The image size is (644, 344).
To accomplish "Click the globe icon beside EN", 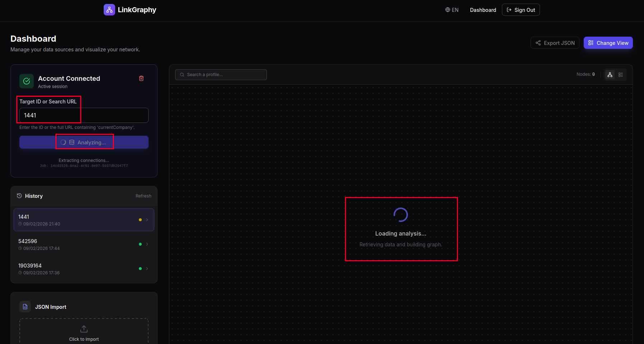I will (x=448, y=10).
